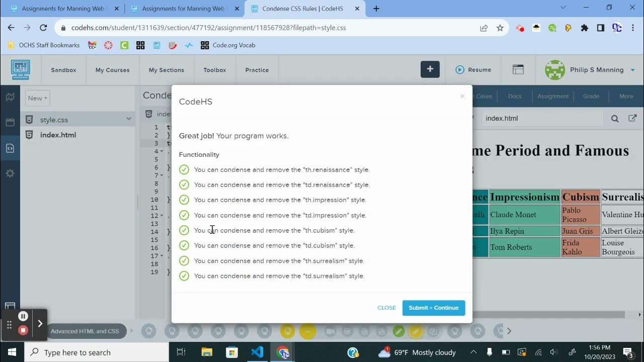Click the yellow lightbulb lesson item
This screenshot has height=362, width=644.
pos(287,331)
